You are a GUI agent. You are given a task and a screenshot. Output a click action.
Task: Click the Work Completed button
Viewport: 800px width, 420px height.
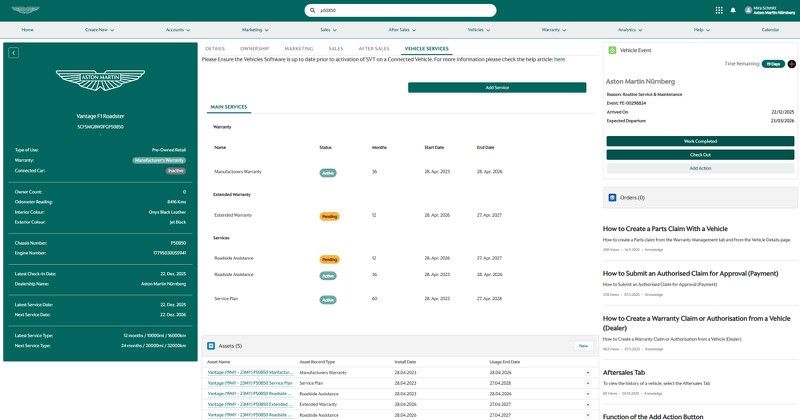coord(700,141)
